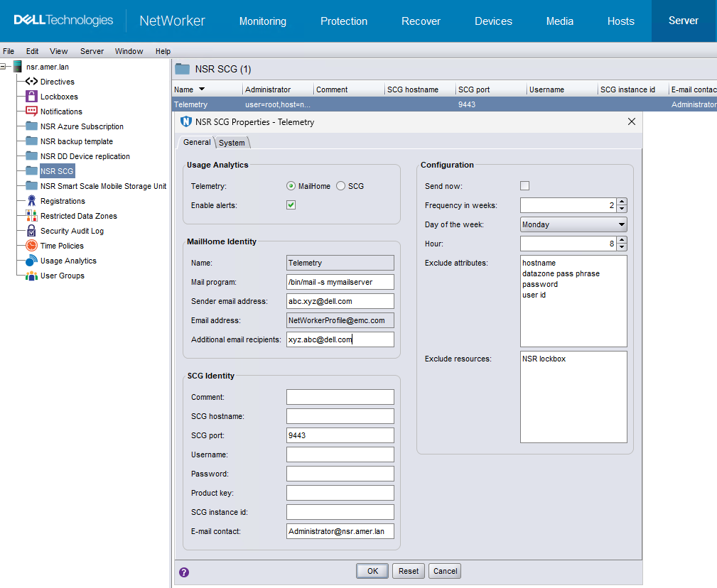717x588 pixels.
Task: Uncheck the Enable alerts checkbox
Action: tap(291, 205)
